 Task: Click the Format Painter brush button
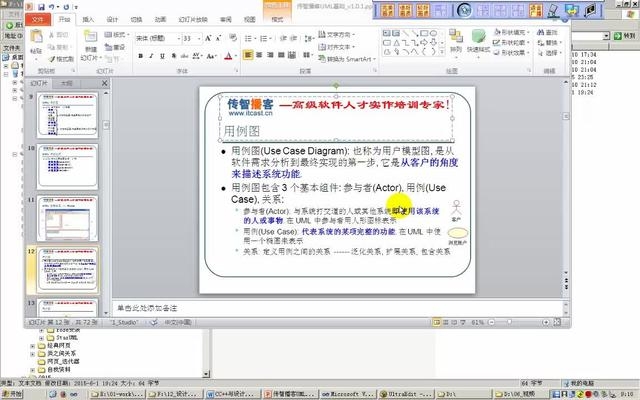(x=61, y=59)
